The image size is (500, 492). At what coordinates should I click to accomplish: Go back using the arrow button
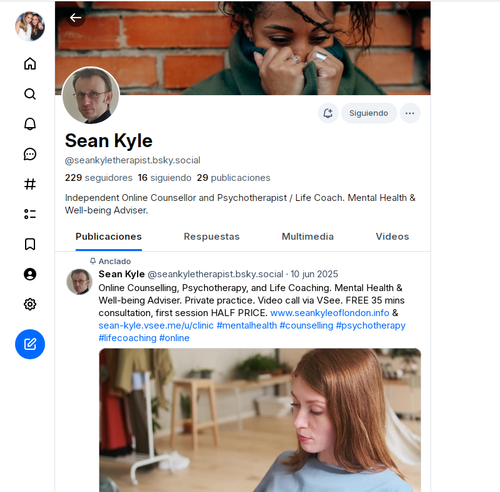coord(76,18)
